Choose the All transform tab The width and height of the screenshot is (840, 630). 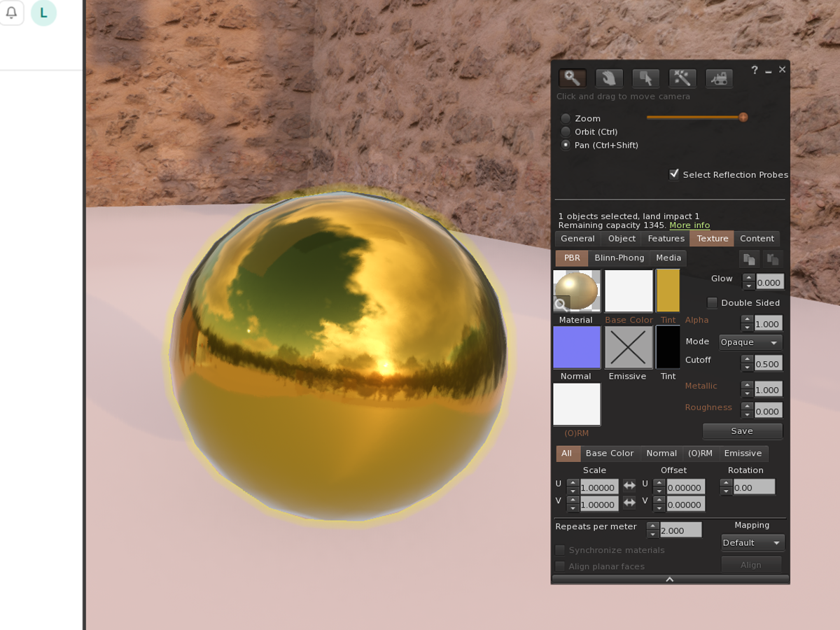[x=567, y=454]
